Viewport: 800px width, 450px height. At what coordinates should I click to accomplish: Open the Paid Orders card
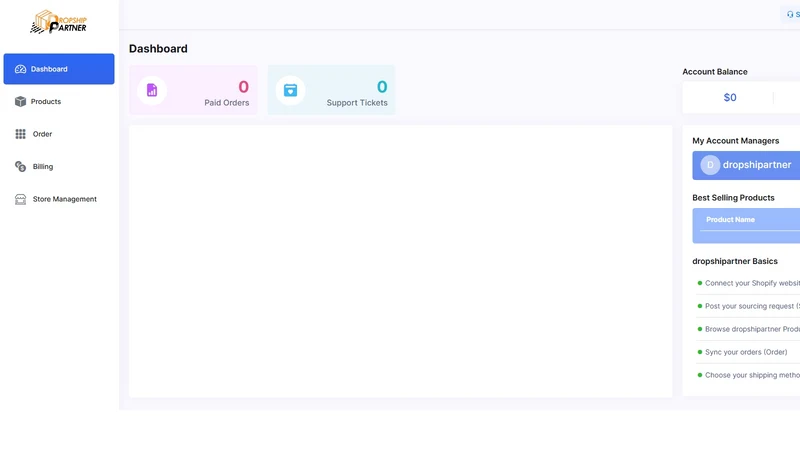pyautogui.click(x=193, y=90)
